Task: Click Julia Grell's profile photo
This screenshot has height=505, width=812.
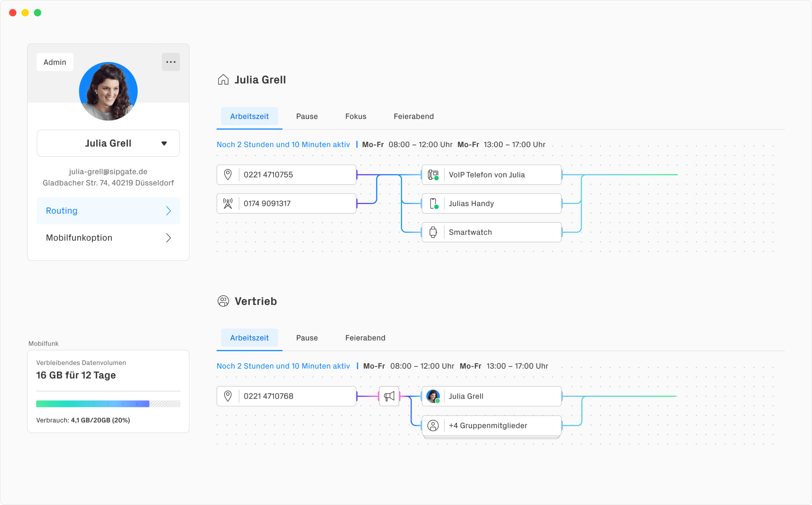Action: click(x=108, y=91)
